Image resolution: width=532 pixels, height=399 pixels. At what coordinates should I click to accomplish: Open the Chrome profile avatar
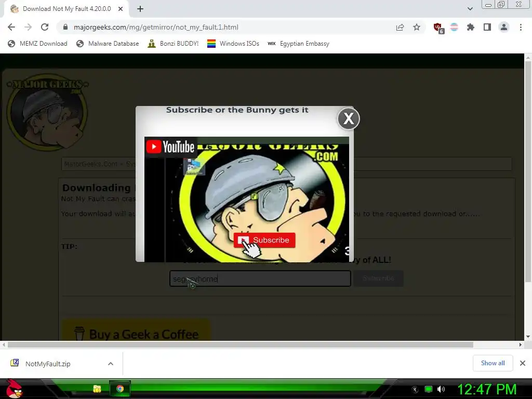(504, 27)
